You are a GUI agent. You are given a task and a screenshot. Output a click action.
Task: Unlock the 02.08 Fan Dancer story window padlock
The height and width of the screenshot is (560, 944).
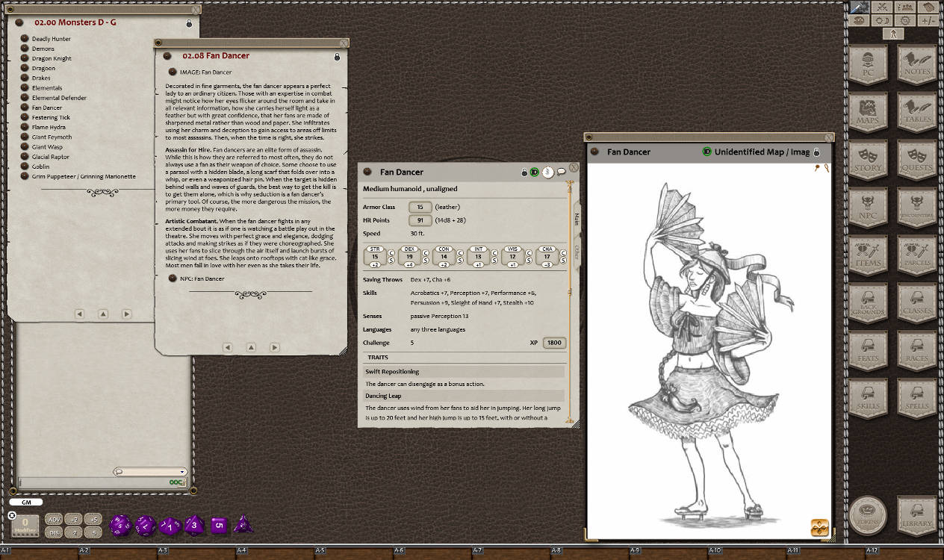click(x=337, y=56)
